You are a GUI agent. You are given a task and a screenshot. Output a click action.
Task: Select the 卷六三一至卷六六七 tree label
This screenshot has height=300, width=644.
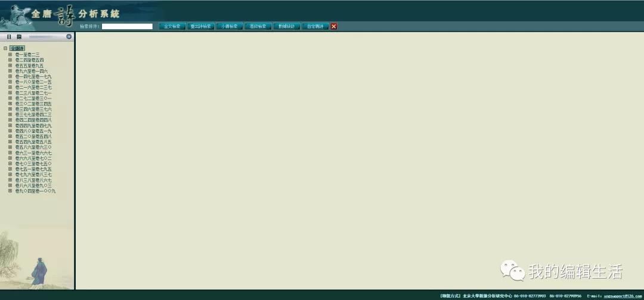(x=33, y=153)
